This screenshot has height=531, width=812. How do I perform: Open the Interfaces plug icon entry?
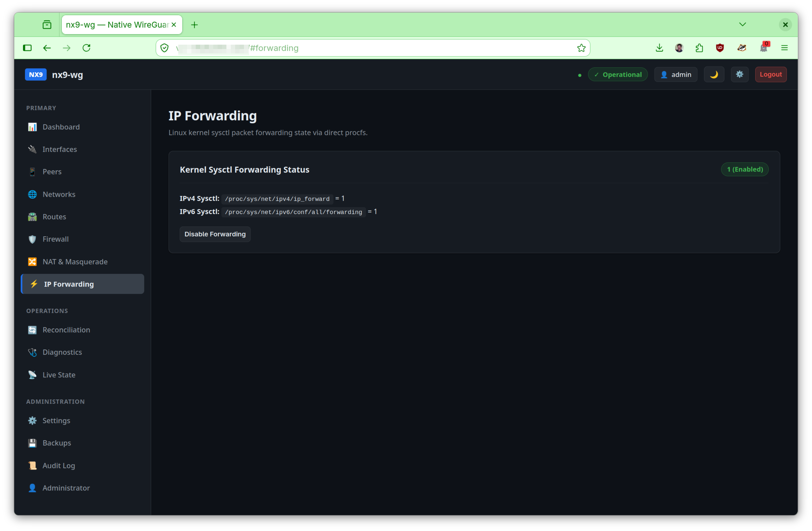(82, 149)
